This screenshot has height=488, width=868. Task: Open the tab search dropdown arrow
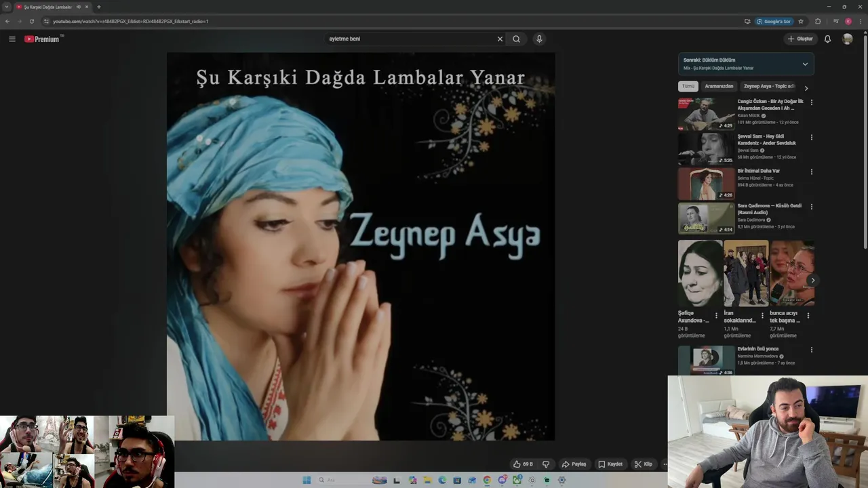pyautogui.click(x=7, y=7)
